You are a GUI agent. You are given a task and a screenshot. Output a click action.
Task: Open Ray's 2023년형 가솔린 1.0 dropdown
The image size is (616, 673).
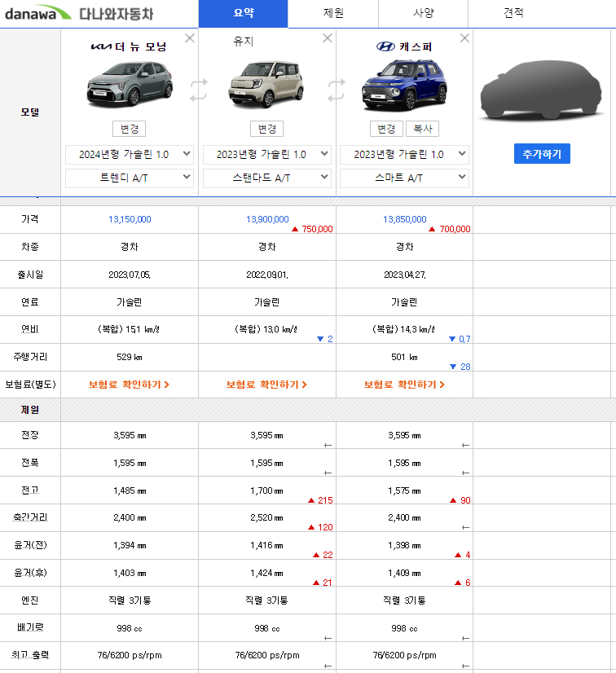(x=267, y=155)
